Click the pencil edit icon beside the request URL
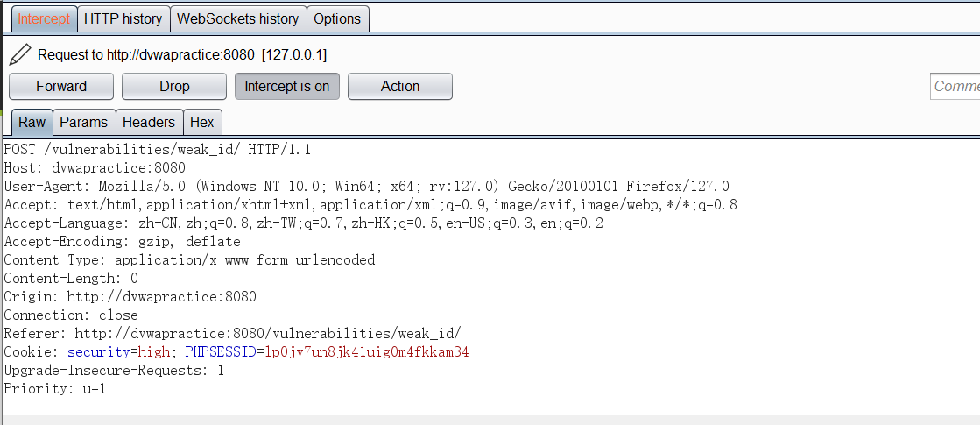 19,54
